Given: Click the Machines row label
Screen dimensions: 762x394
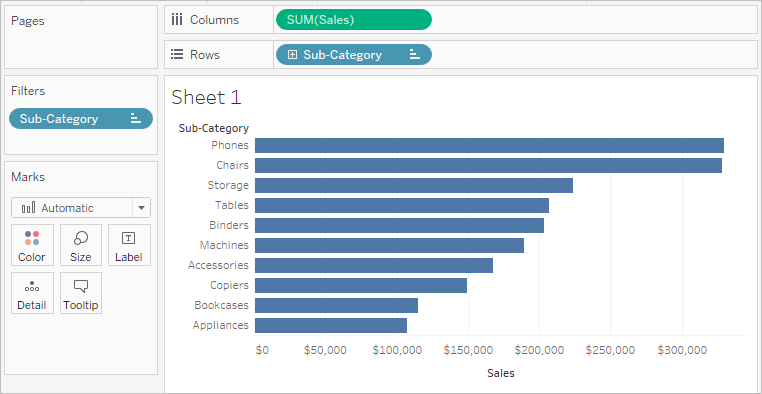Looking at the screenshot, I should point(224,245).
